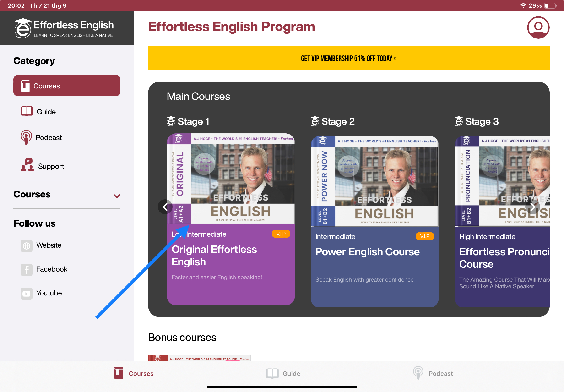564x392 pixels.
Task: Click the Stage 3 label
Action: [x=482, y=121]
